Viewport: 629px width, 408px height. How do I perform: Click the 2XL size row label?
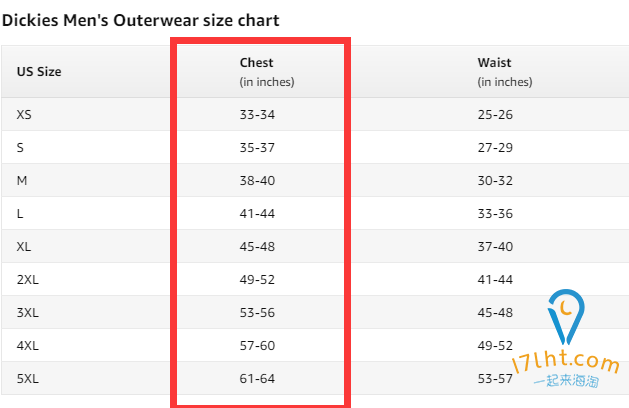pyautogui.click(x=28, y=280)
